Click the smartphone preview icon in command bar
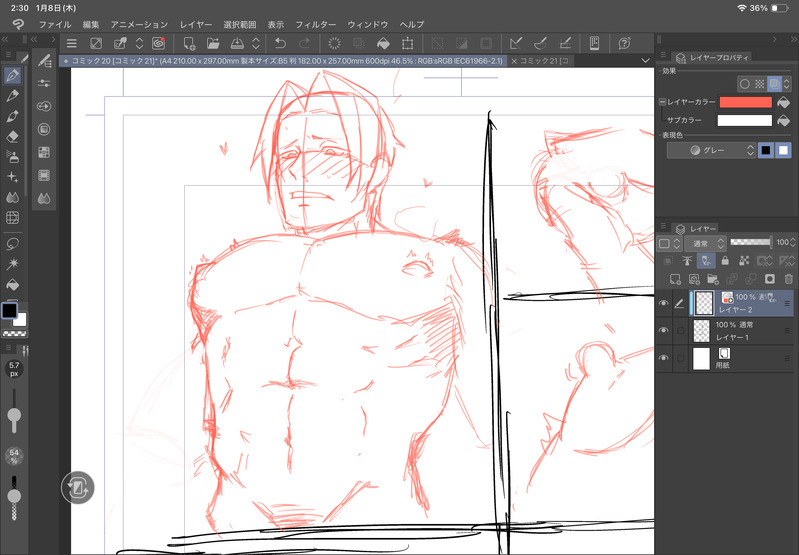 tap(594, 43)
